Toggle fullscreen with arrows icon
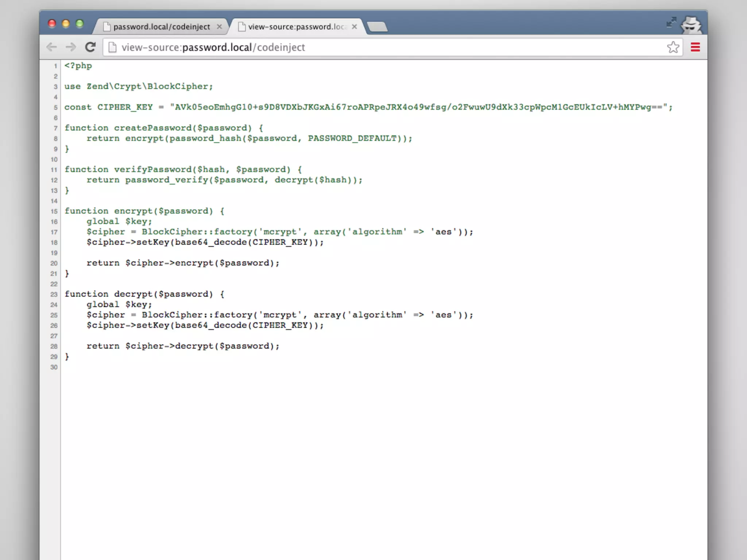747x560 pixels. point(671,22)
